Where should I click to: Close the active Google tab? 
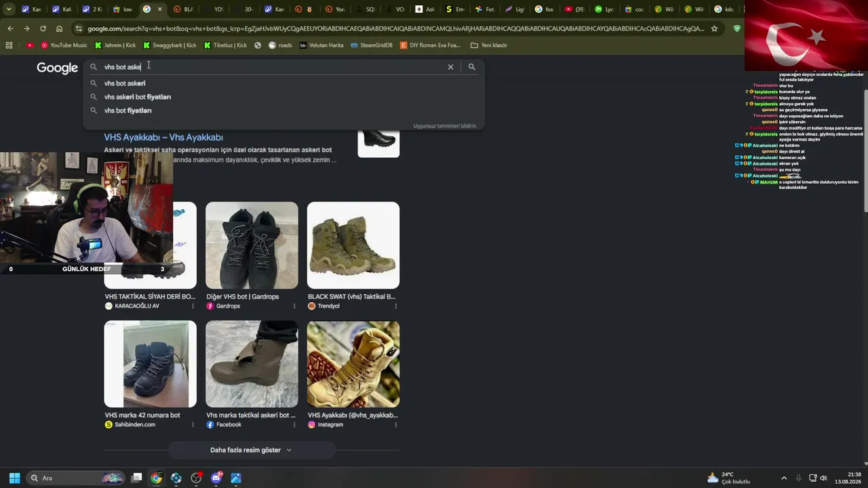click(160, 9)
